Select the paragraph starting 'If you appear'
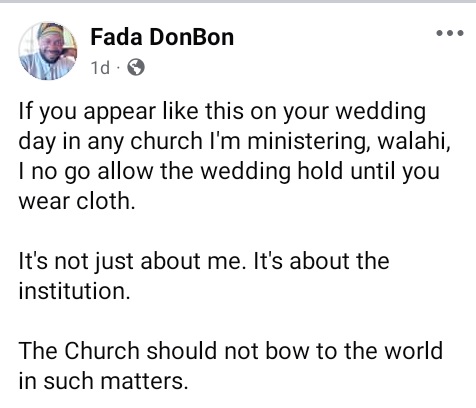The height and width of the screenshot is (408, 476). pos(235,156)
